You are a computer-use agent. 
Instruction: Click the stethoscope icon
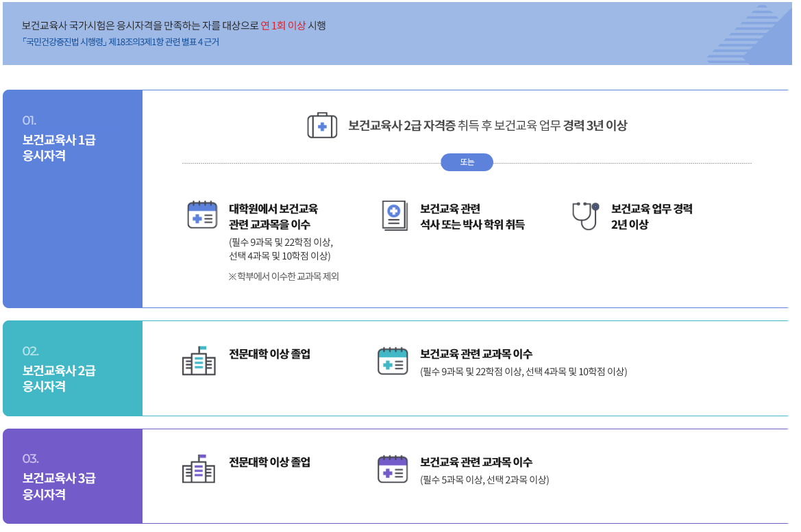[x=585, y=216]
